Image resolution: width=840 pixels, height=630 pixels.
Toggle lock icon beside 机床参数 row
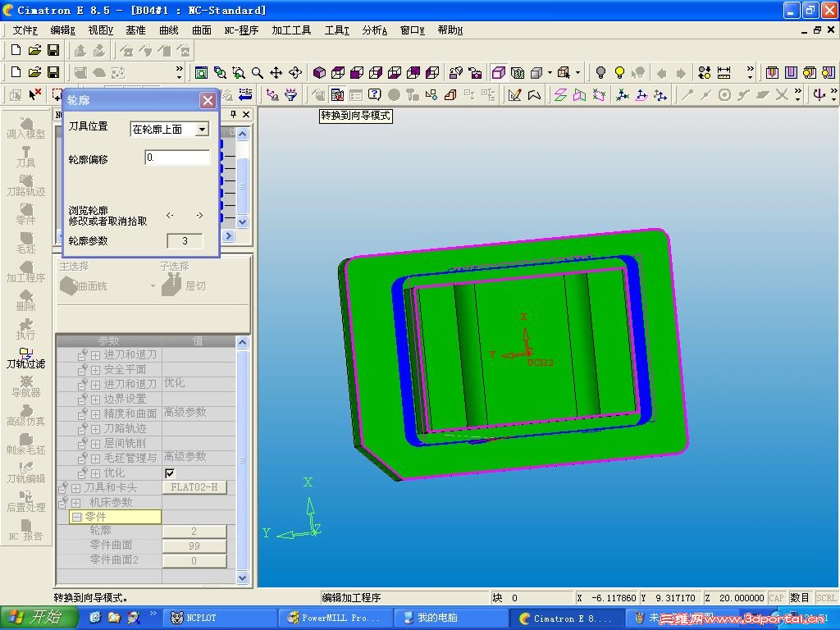tap(63, 503)
